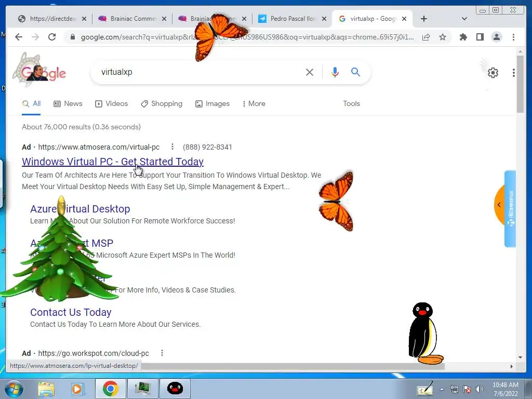Viewport: 532px width, 399px height.
Task: Open the Windows Start orb
Action: pyautogui.click(x=14, y=389)
